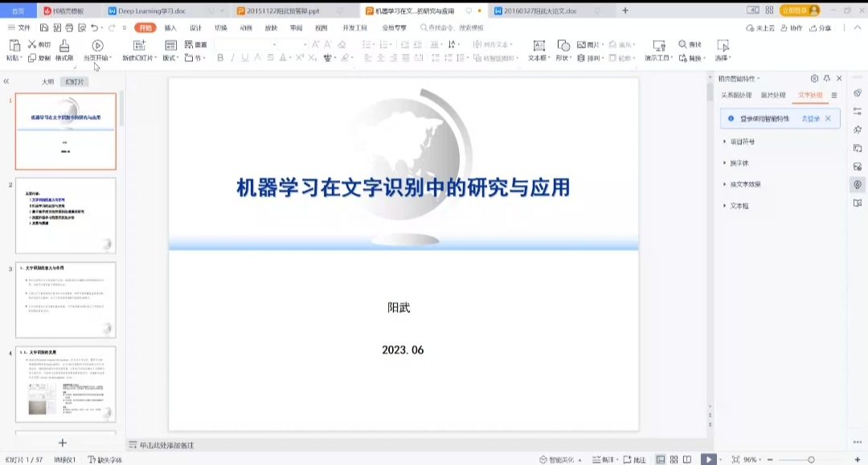Start slideshow from current slide (当页开始)
The width and height of the screenshot is (868, 465).
(97, 46)
